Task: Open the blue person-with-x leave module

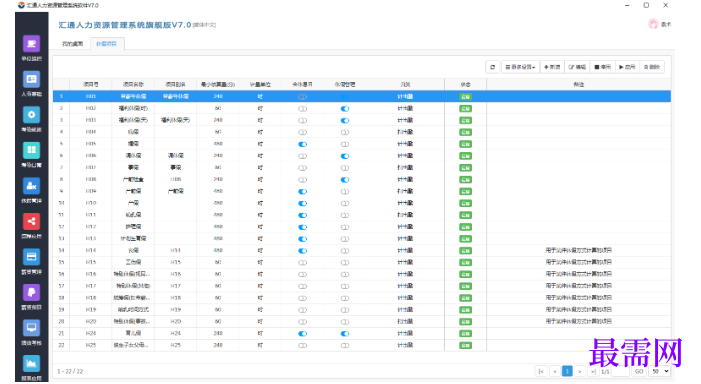Action: [31, 186]
